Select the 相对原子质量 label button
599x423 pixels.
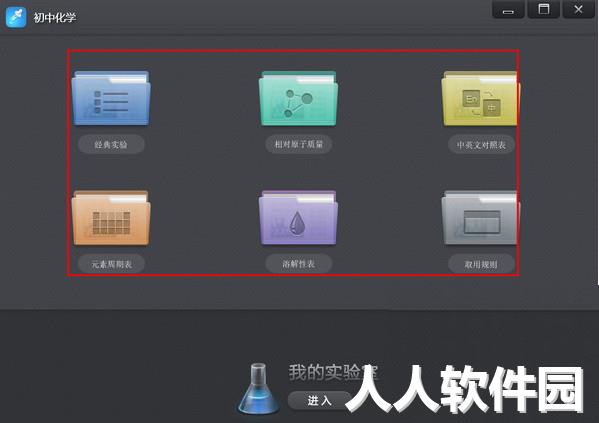pyautogui.click(x=299, y=144)
